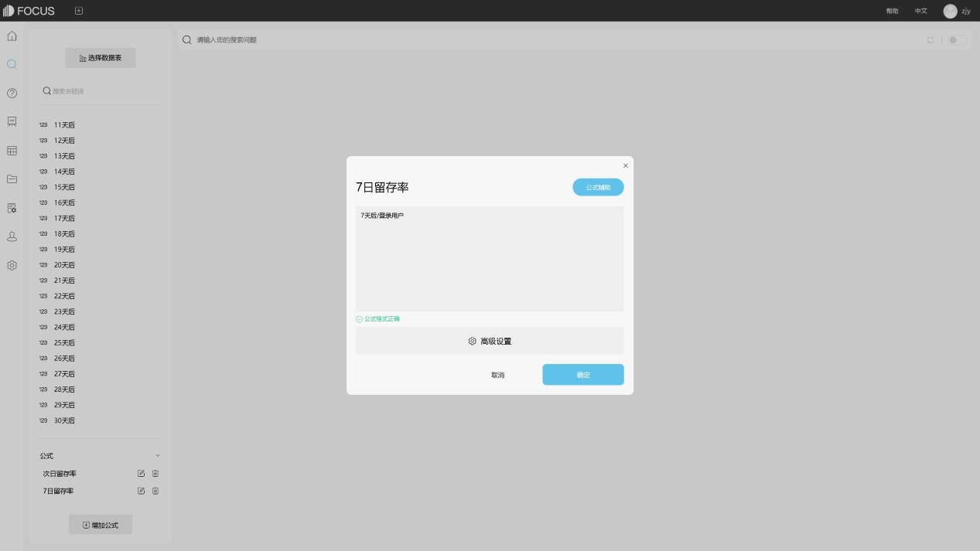Click the refresh icon in the search bar
The height and width of the screenshot is (551, 980).
931,39
